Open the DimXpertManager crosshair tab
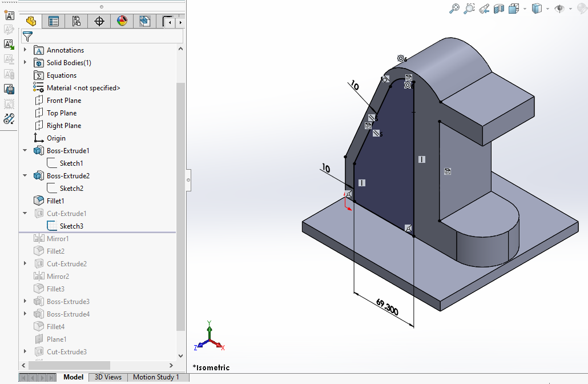 point(99,22)
